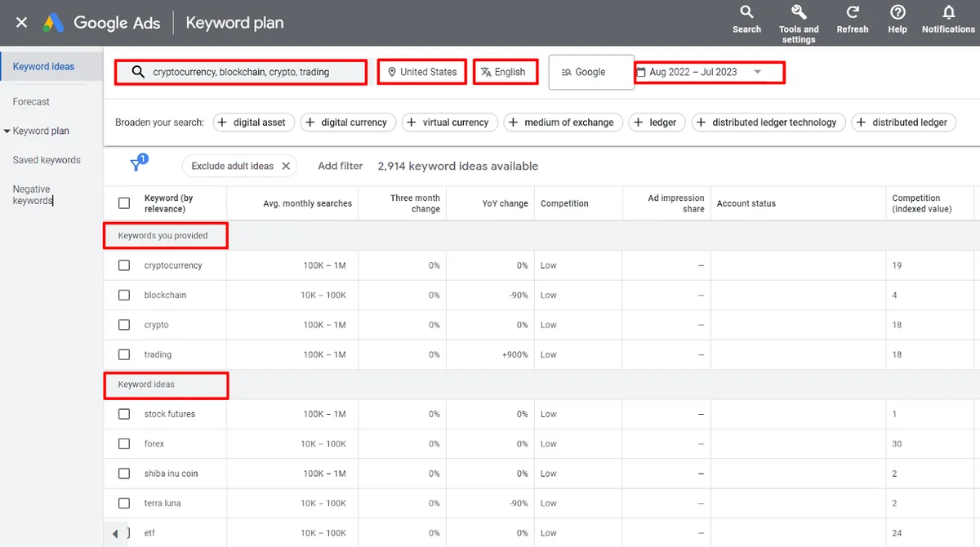Click the 'stock futures' keyword text
The height and width of the screenshot is (547, 980).
169,414
